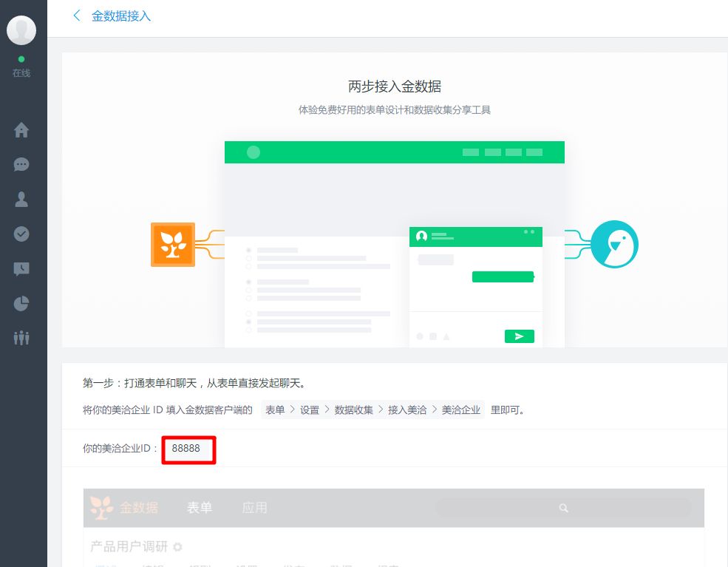This screenshot has width=728, height=567.
Task: Open the online status indicator 在线
Action: pos(21,67)
